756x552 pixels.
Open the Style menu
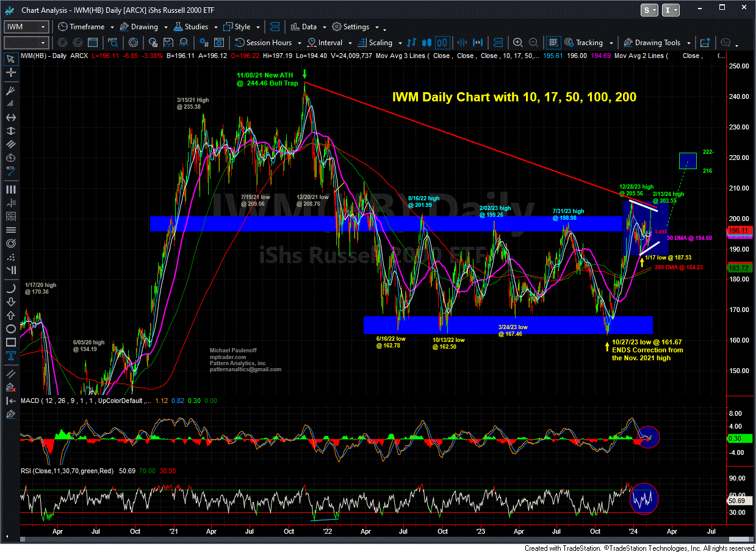pos(236,27)
